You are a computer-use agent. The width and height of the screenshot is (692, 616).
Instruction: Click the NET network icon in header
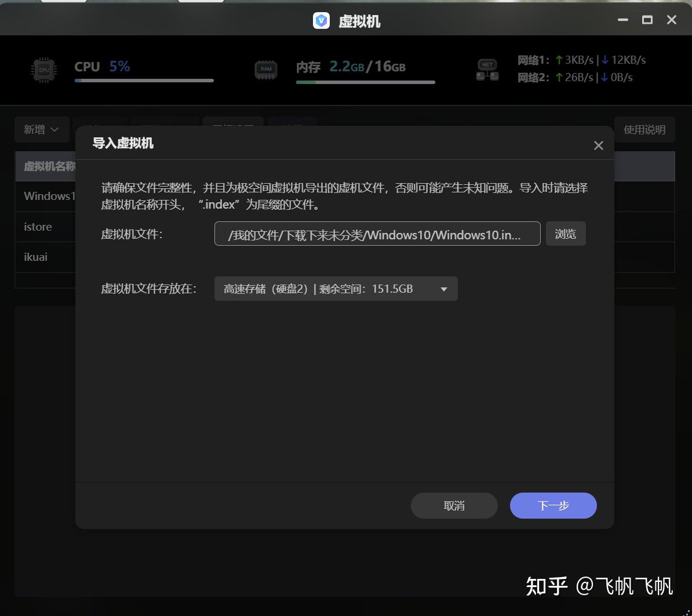pos(487,69)
